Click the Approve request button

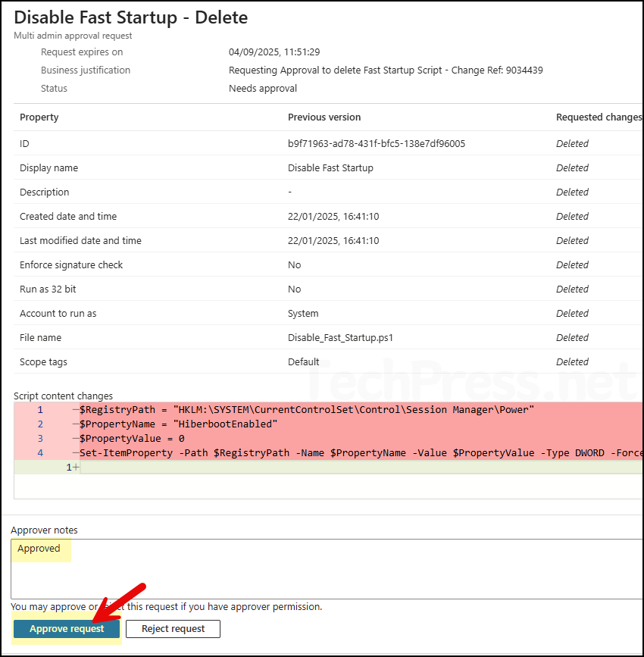67,628
